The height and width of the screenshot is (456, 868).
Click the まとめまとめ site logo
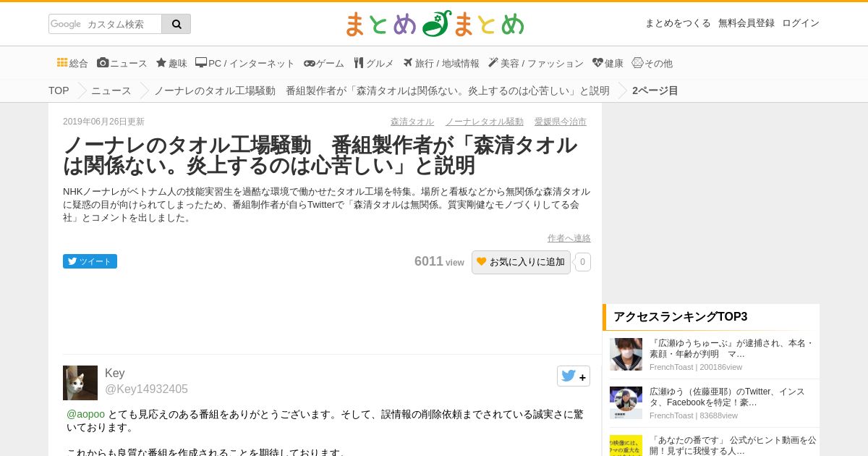tap(434, 24)
